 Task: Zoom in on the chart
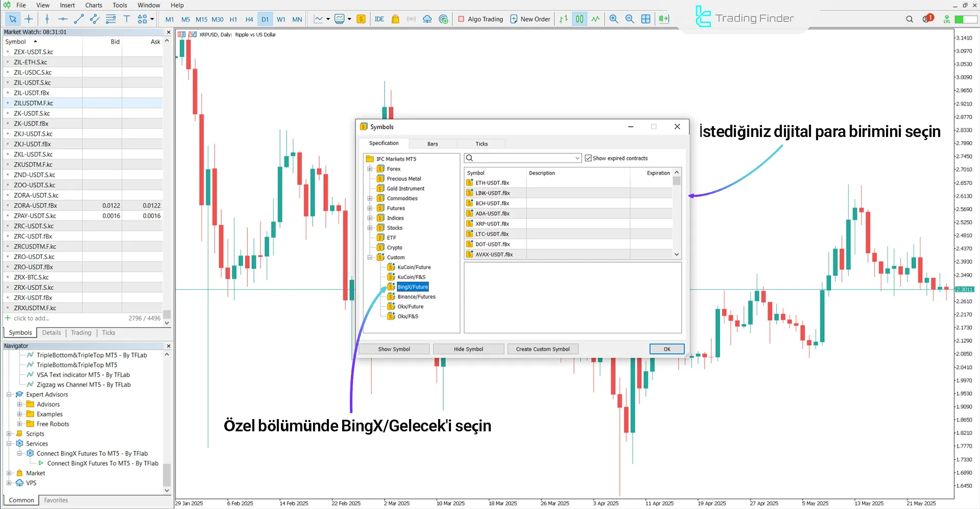coord(613,19)
